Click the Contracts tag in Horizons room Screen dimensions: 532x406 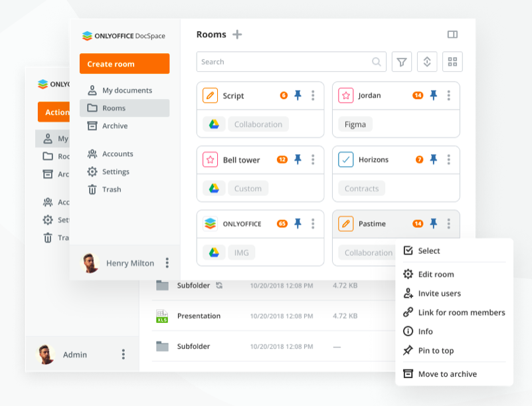pyautogui.click(x=362, y=189)
